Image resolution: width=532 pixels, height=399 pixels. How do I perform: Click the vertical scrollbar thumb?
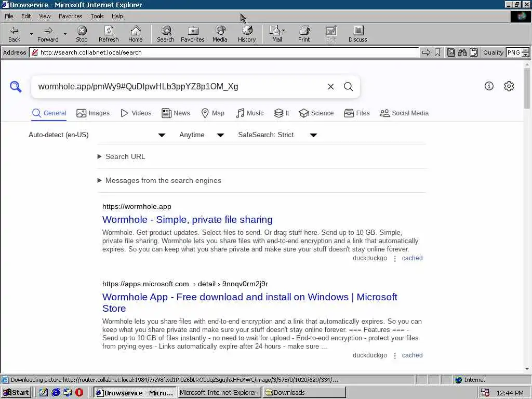[527, 88]
